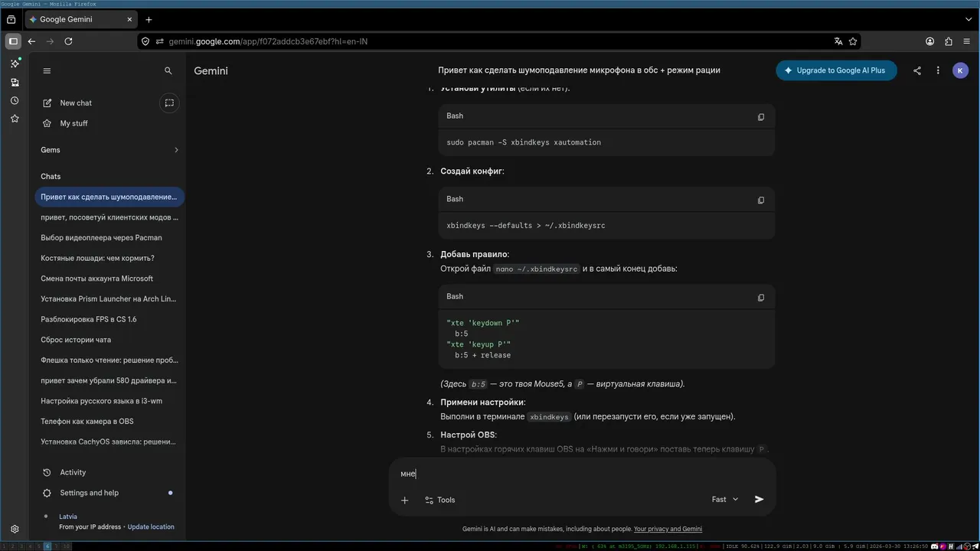Click the conversation title in header
980x551 pixels.
(579, 70)
